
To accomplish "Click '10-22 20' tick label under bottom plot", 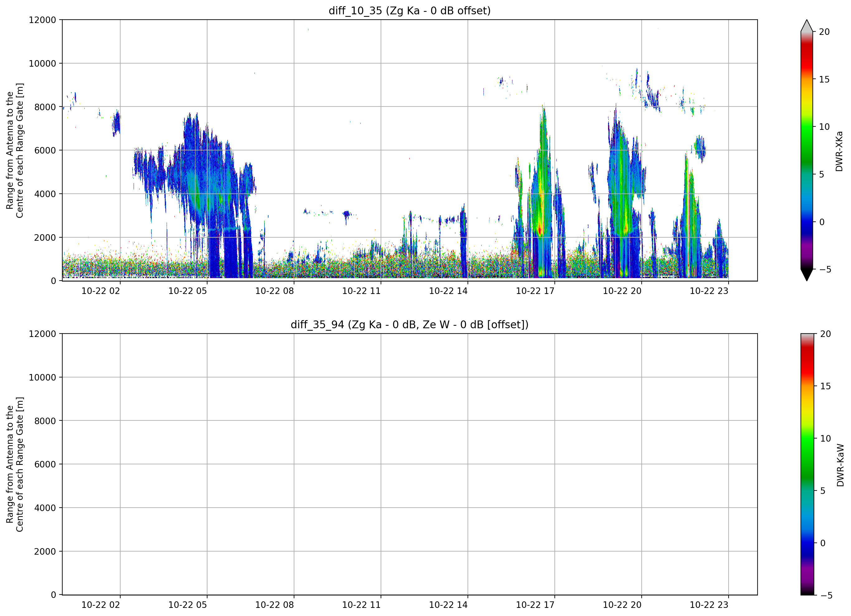I will click(622, 605).
